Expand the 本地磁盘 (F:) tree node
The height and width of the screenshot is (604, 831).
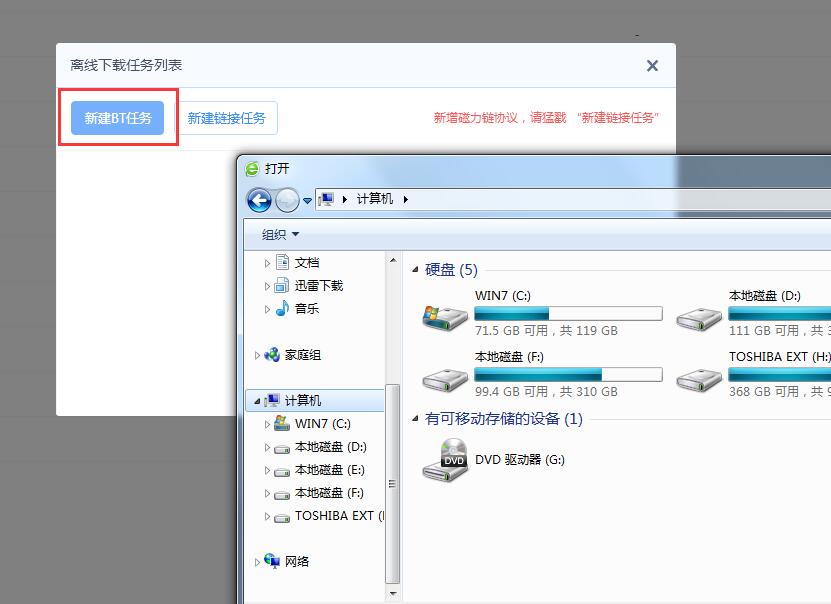point(267,493)
